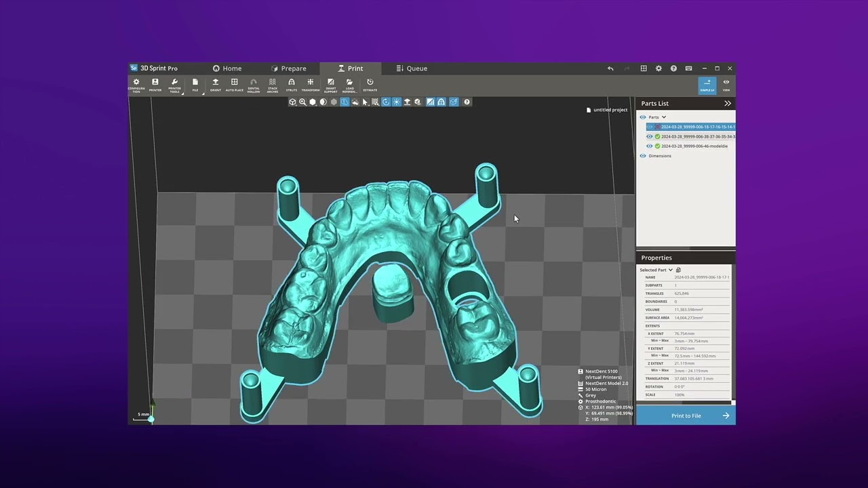Click the NextDent 5100 printer status icon

click(x=580, y=371)
